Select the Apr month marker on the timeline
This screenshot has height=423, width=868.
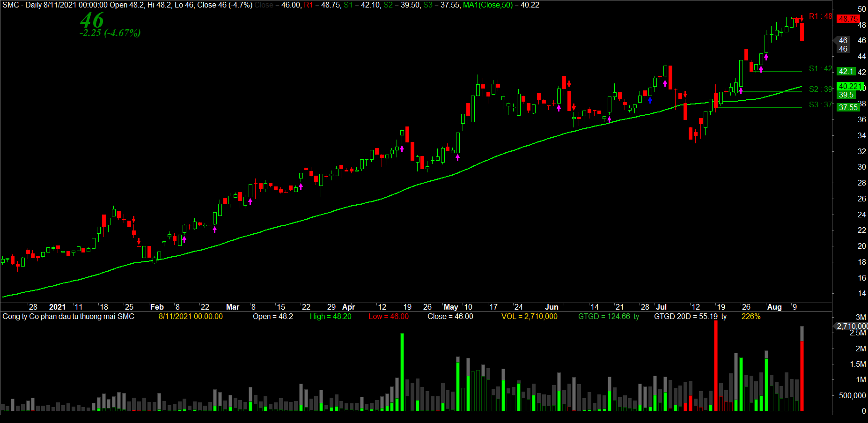point(348,307)
